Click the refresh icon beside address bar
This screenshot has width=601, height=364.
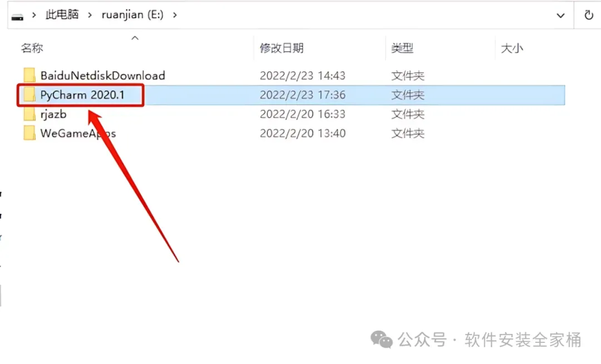click(x=589, y=15)
